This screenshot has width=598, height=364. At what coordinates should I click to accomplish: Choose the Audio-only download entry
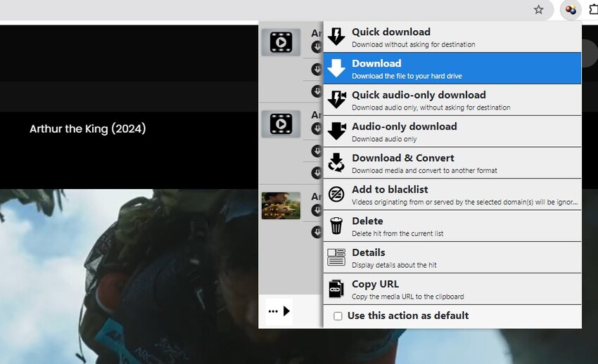[x=452, y=131]
